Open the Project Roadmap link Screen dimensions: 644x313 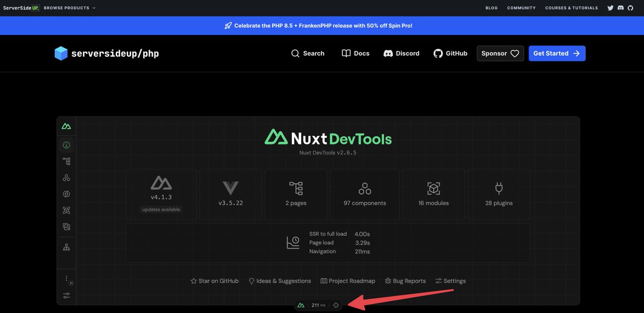click(348, 281)
